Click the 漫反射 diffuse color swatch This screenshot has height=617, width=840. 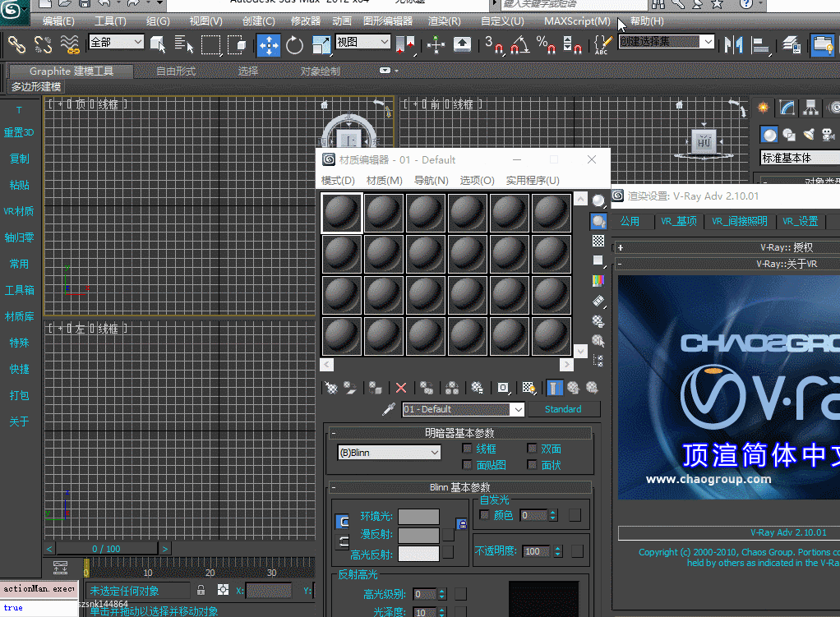coord(418,535)
